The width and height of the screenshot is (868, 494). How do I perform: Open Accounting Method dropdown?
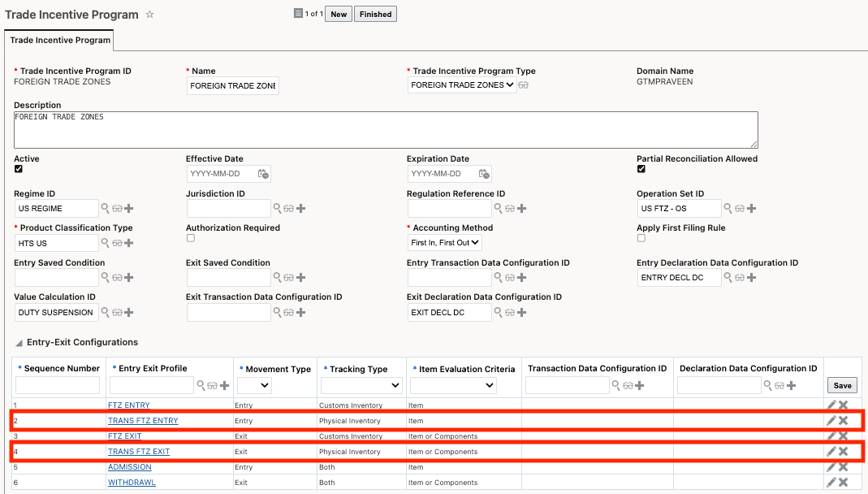click(x=444, y=243)
